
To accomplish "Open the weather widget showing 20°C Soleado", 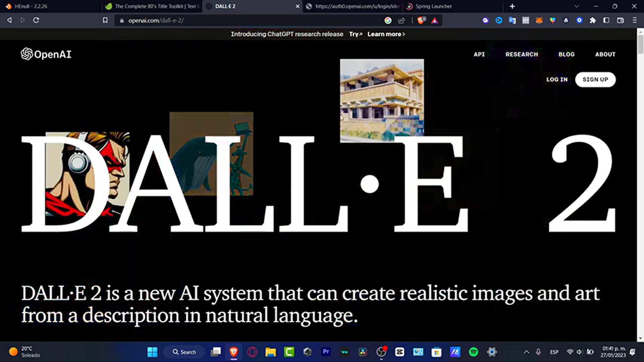I will point(24,352).
